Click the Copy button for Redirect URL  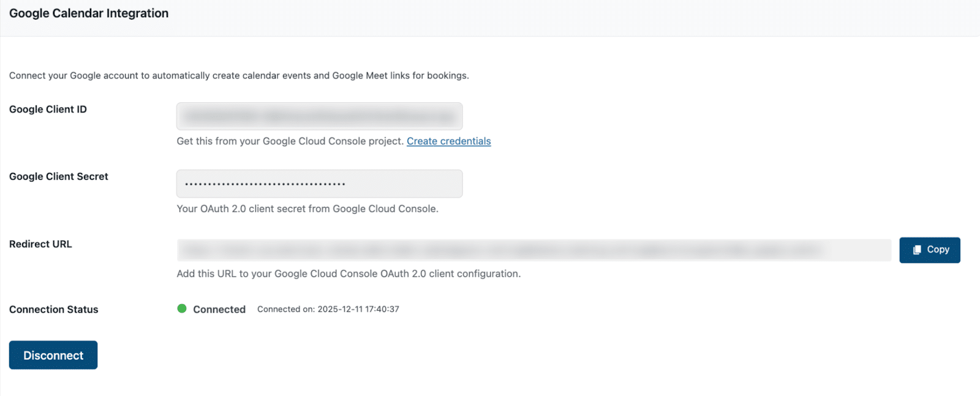(929, 250)
